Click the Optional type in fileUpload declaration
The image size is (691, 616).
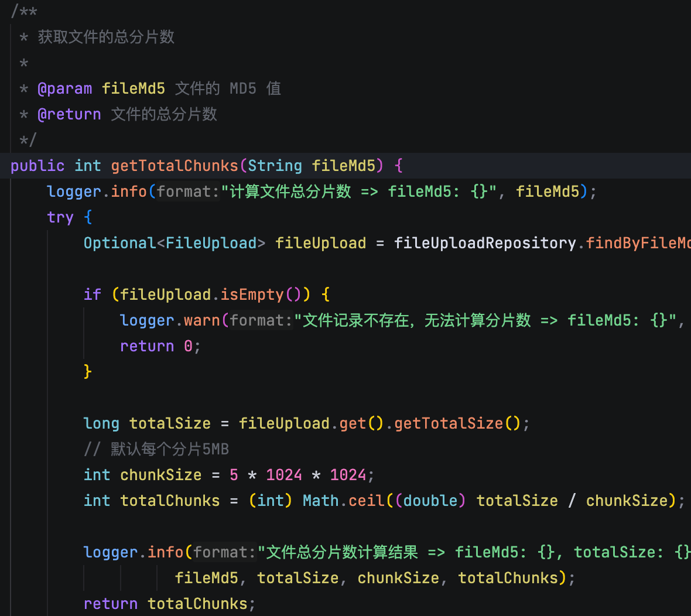point(119,243)
